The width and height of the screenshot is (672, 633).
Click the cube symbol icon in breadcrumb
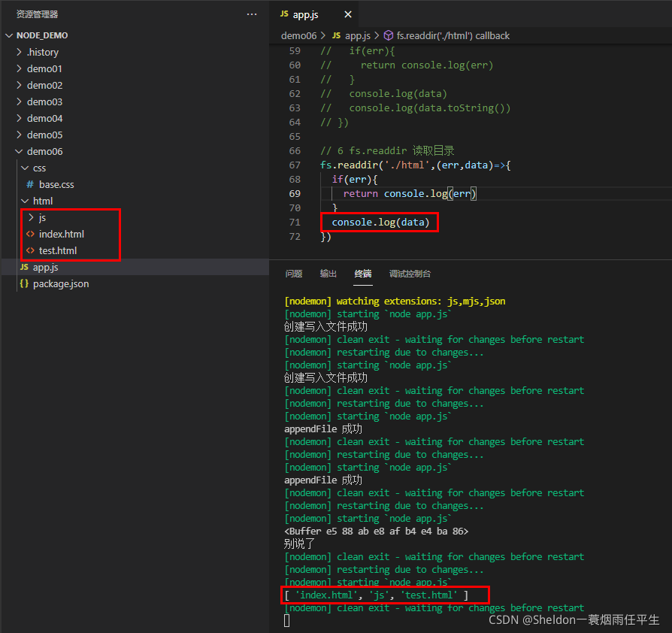[x=389, y=35]
